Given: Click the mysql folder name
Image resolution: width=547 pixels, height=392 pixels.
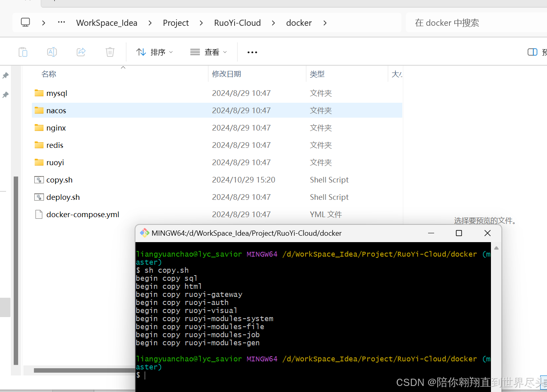Looking at the screenshot, I should [57, 93].
